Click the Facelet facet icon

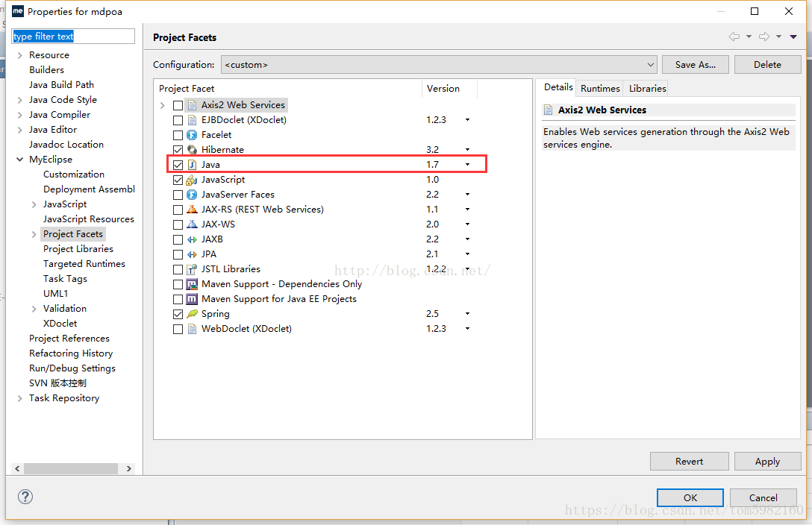pyautogui.click(x=192, y=135)
